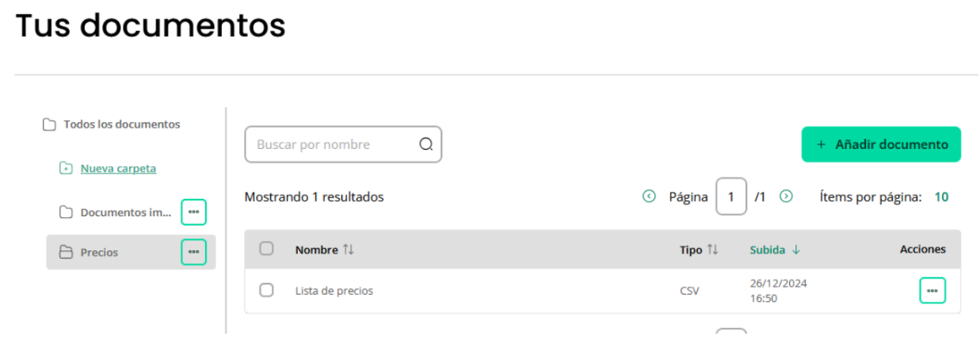
Task: Click the Nueva carpeta link
Action: pyautogui.click(x=118, y=168)
